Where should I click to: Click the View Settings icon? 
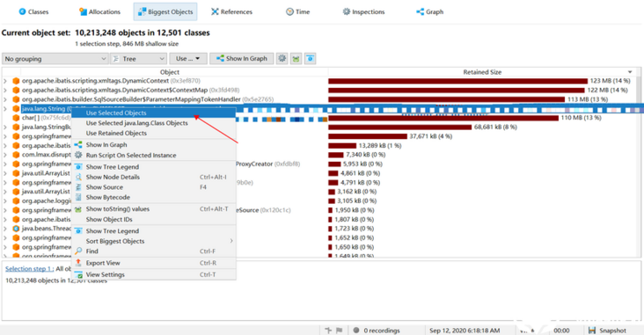(78, 274)
